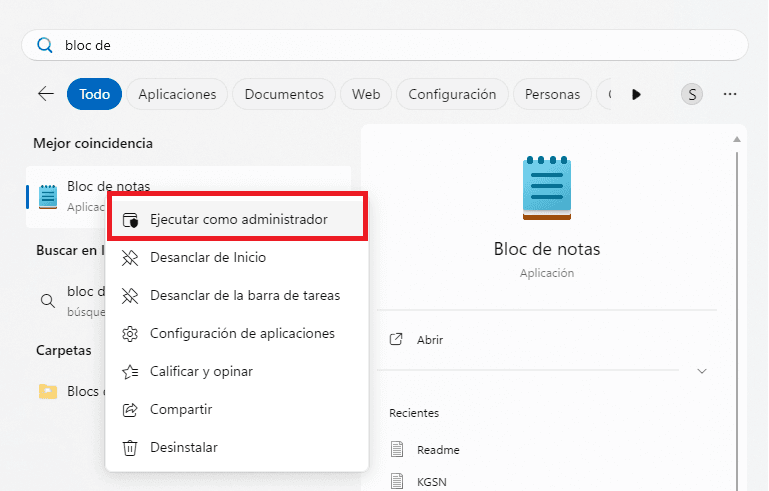Click the search box containing 'bloc de'
769x491 pixels.
384,45
